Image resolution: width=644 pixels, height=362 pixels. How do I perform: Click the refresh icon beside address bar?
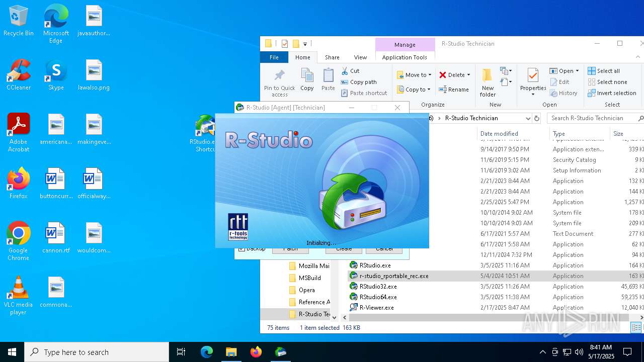(536, 118)
